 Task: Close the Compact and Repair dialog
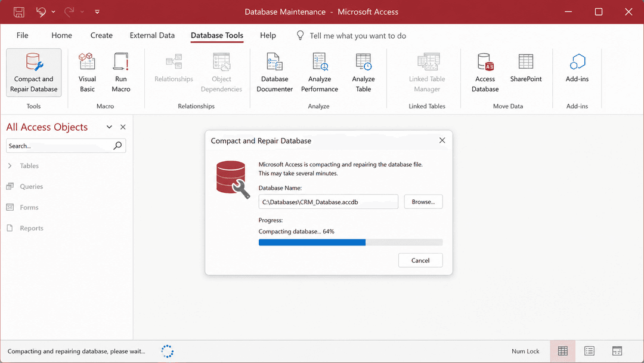[442, 140]
